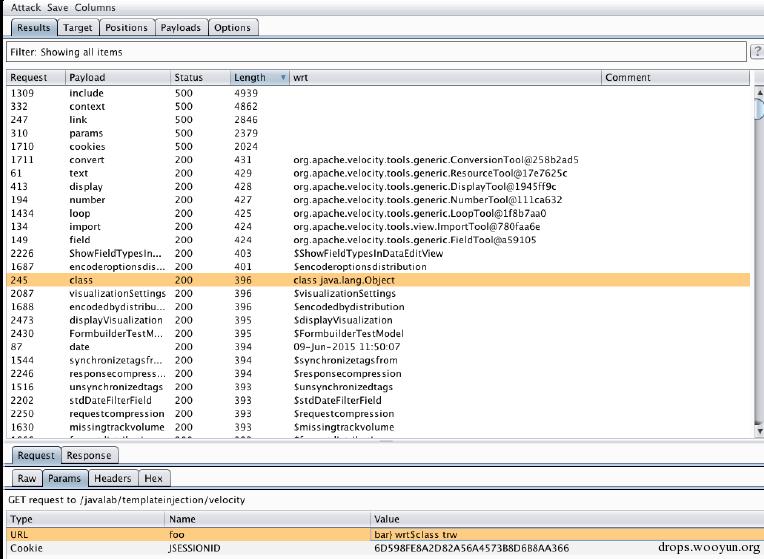Viewport: 764px width, 559px height.
Task: Open the Columns menu
Action: click(95, 7)
